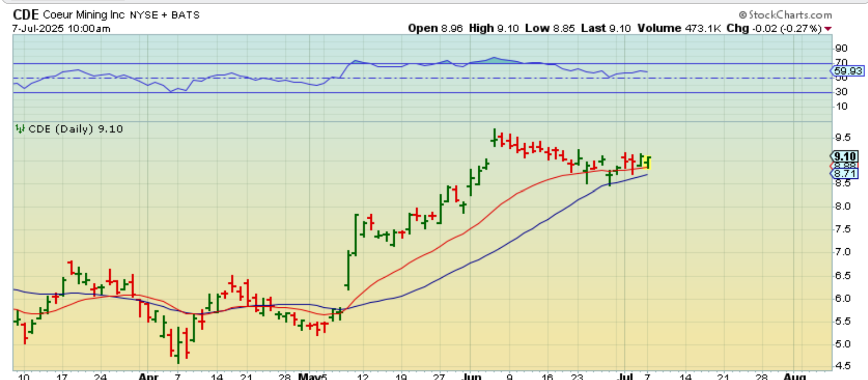Click the 4.5 price axis label
868x380 pixels.
(x=843, y=366)
